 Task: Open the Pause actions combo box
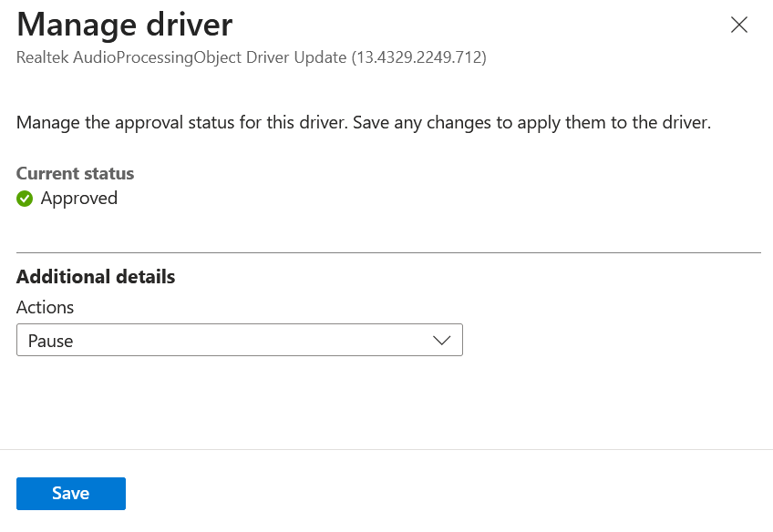[x=240, y=340]
